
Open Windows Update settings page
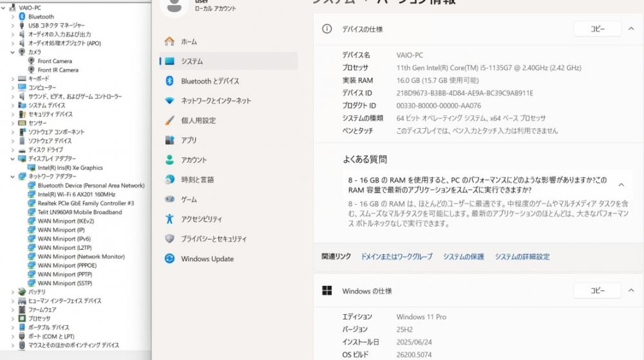pos(229,259)
